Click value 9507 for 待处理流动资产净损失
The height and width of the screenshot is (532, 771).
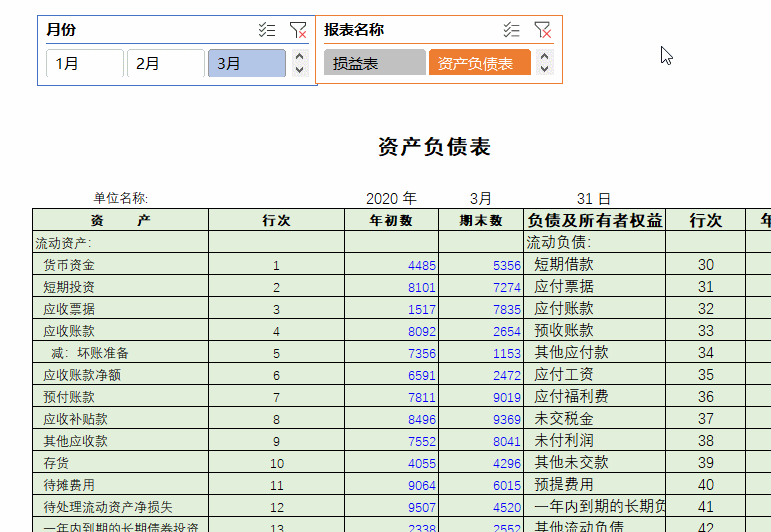point(391,506)
